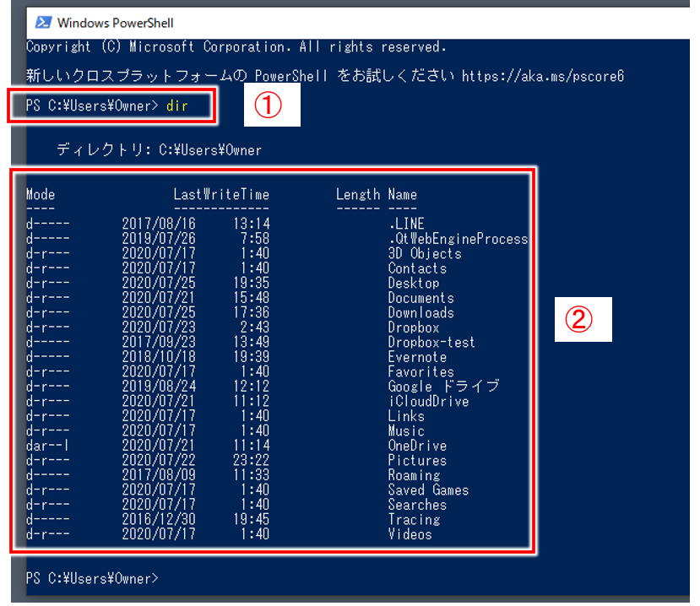Screen dimensions: 700x606
Task: Click the "Links" folder name
Action: coord(406,416)
